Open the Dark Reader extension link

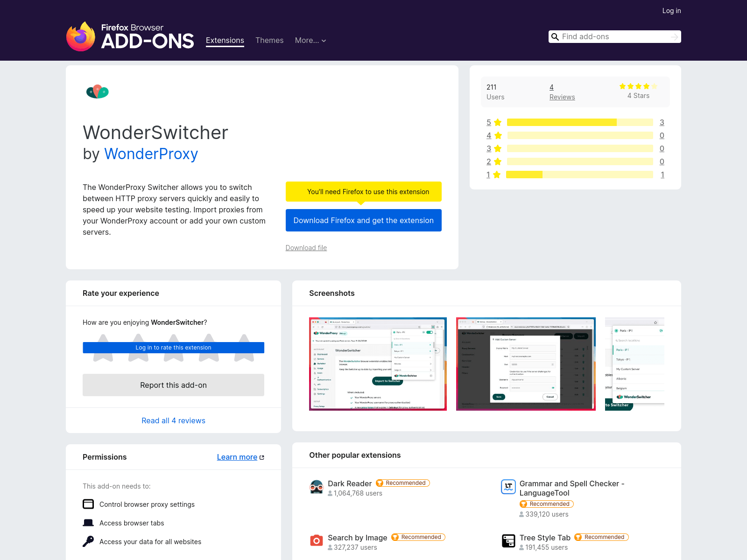pos(350,483)
